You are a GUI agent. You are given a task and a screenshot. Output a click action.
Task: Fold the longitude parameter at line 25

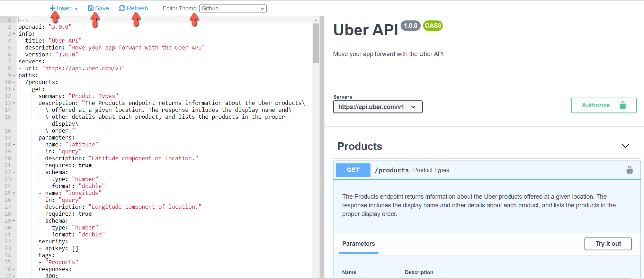point(14,193)
